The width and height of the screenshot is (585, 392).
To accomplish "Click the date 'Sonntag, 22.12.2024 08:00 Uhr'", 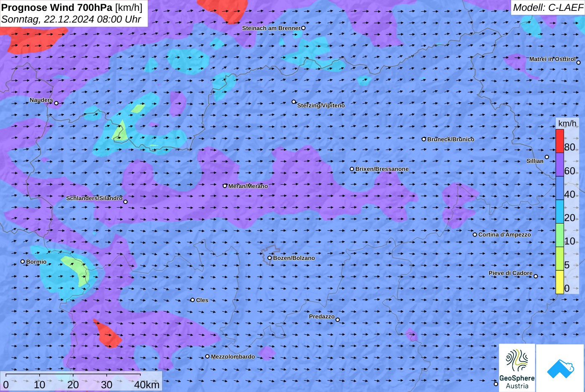I will point(71,19).
